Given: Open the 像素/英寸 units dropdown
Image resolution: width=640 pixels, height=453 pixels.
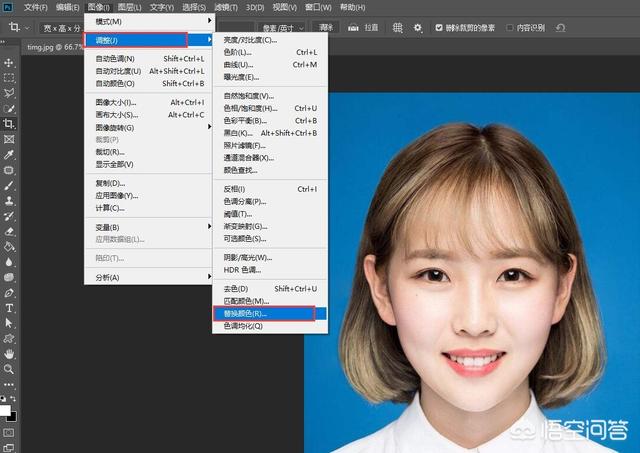Looking at the screenshot, I should [283, 28].
